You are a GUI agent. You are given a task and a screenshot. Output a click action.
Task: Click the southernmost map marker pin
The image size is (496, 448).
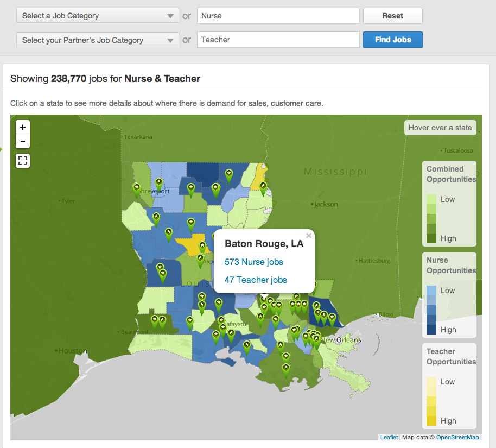[286, 369]
